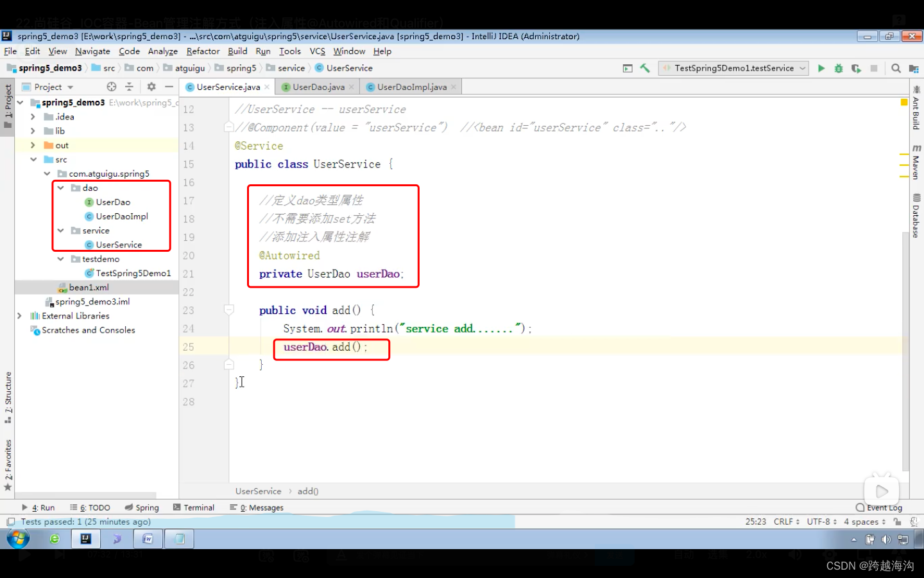Open the Event Log
The height and width of the screenshot is (578, 924).
point(878,507)
